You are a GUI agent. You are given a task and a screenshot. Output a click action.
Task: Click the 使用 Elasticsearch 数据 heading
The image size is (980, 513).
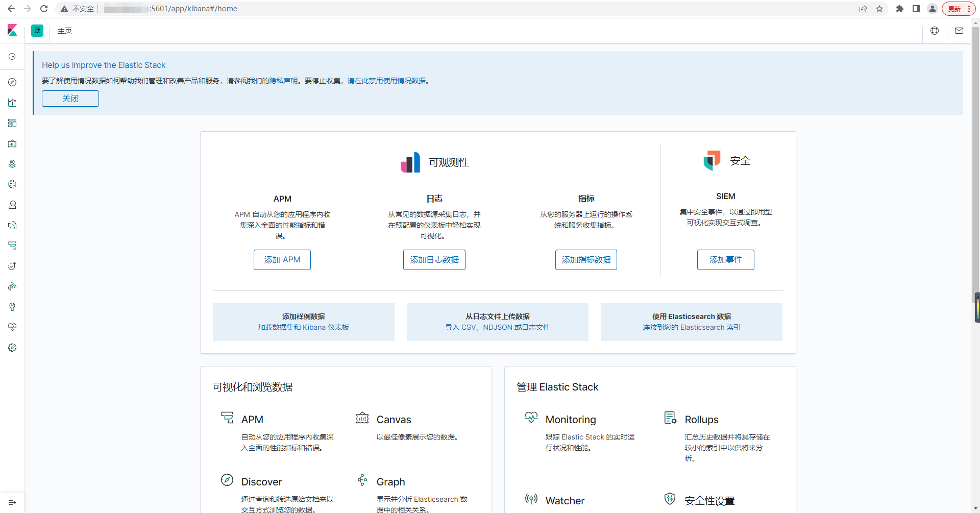tap(692, 316)
